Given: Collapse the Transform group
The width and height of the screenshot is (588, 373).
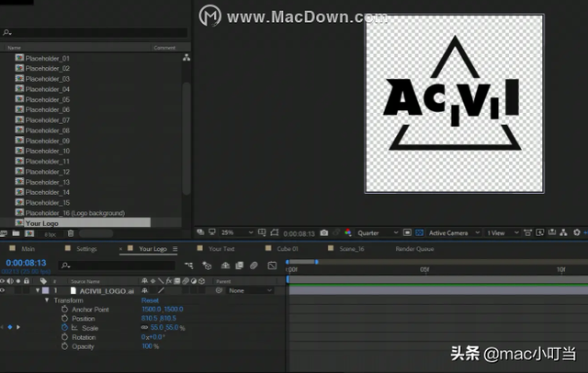Looking at the screenshot, I should 47,300.
